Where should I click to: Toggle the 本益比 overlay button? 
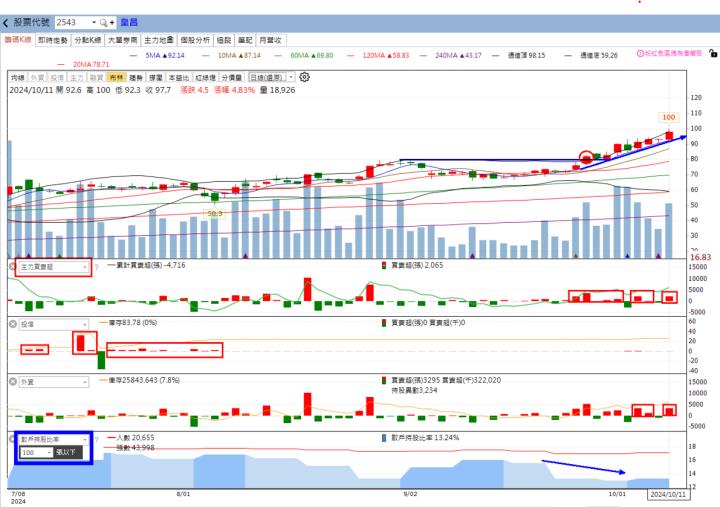point(179,78)
